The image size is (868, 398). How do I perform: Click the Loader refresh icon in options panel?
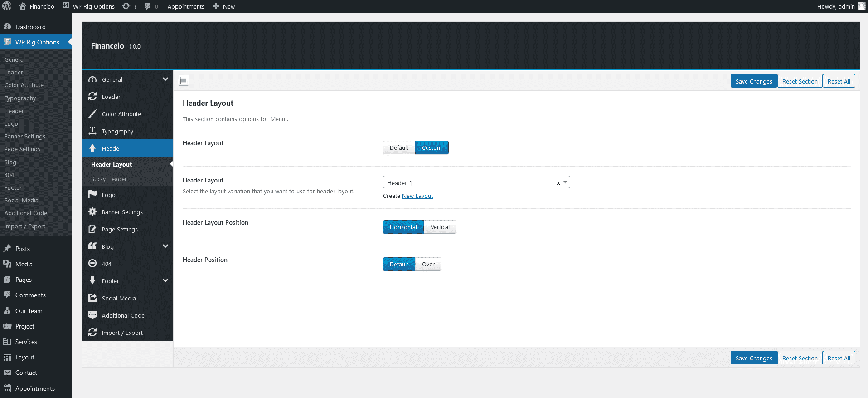[x=92, y=97]
